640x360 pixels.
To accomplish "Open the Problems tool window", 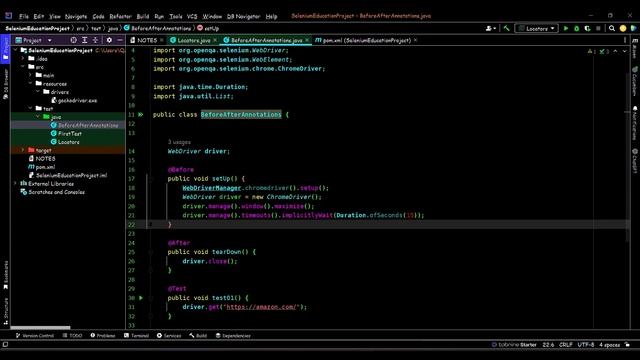I will click(x=103, y=336).
